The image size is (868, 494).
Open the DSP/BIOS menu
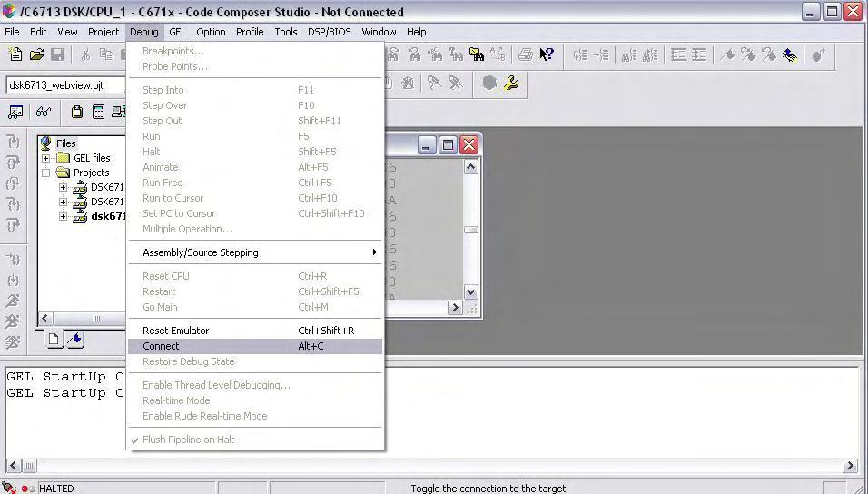pyautogui.click(x=330, y=32)
